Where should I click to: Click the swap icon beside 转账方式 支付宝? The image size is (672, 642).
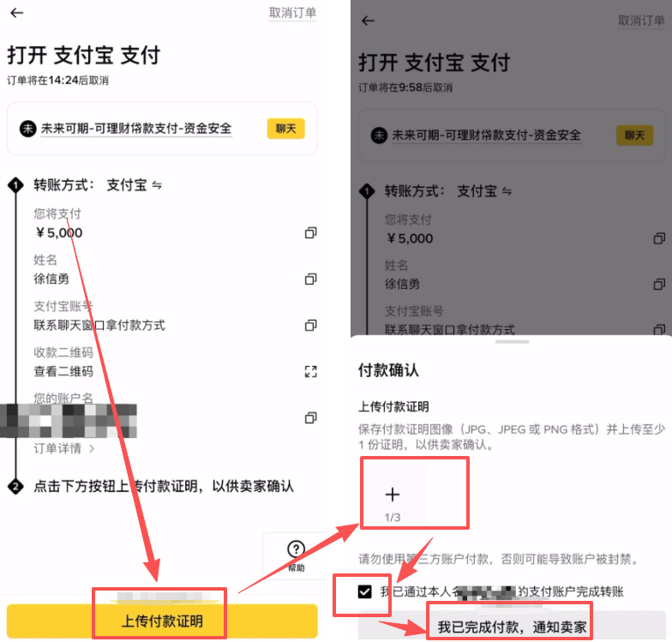[157, 185]
